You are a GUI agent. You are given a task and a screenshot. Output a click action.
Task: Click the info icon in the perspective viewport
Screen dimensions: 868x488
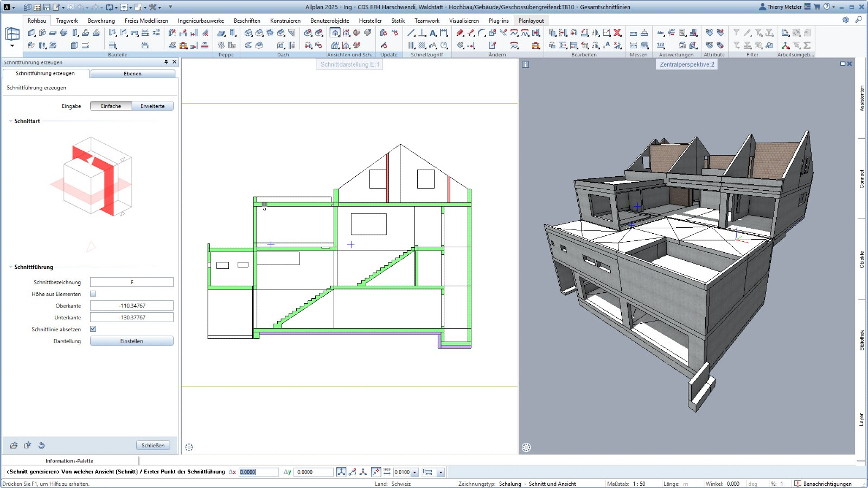point(526,65)
